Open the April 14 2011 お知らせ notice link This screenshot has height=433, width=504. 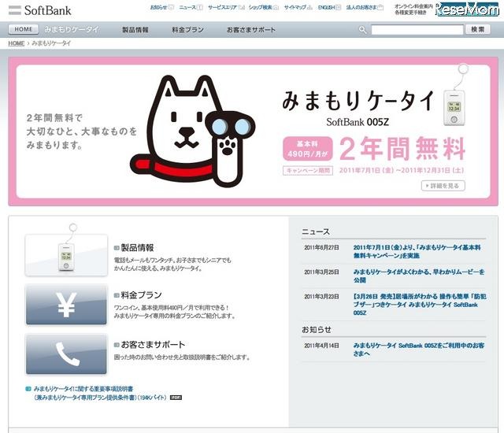(403, 350)
